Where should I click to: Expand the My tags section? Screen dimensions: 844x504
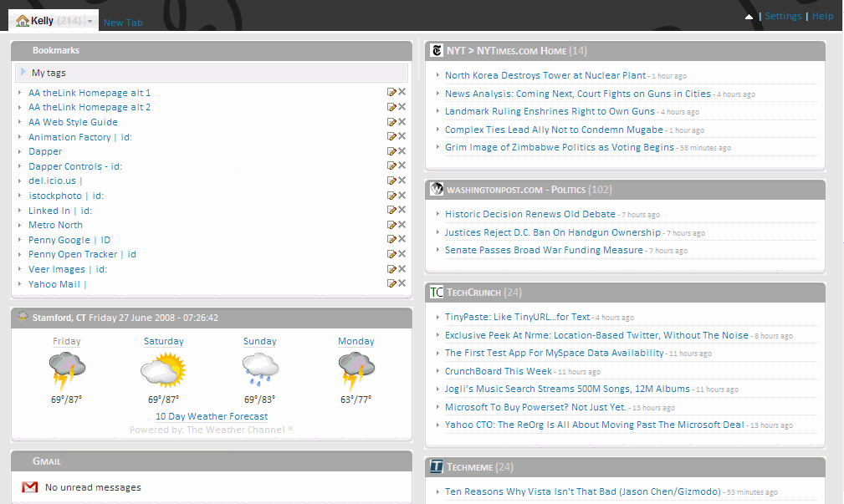tap(23, 72)
